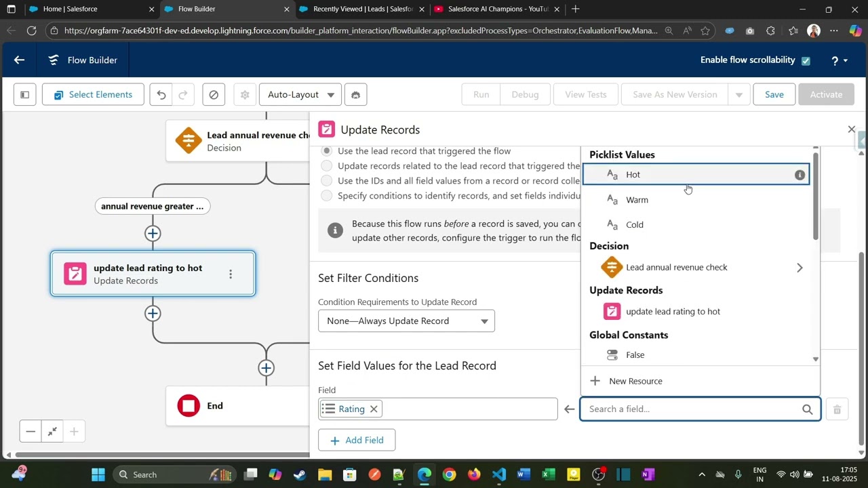Open Windows taskbar Search box
868x488 pixels.
173,474
